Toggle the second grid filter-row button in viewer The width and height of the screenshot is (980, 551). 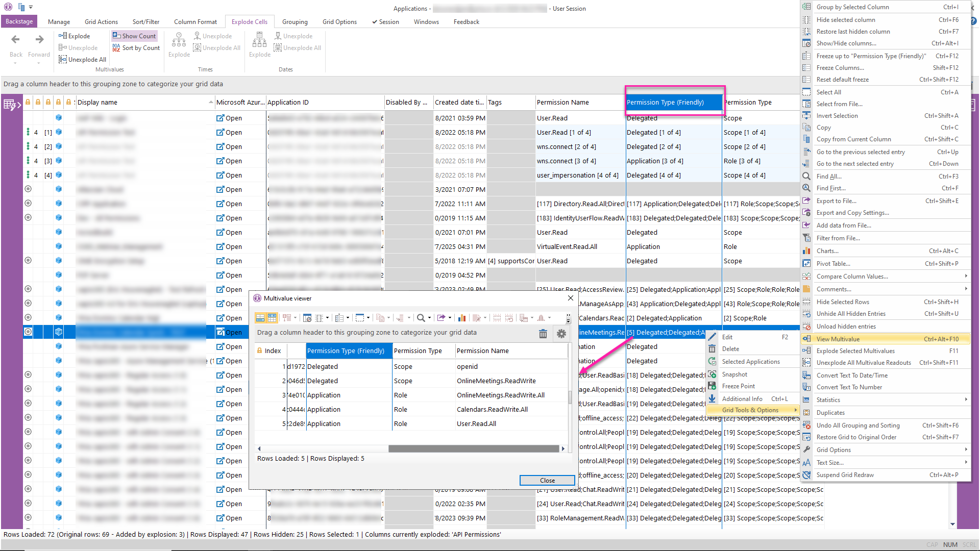272,318
